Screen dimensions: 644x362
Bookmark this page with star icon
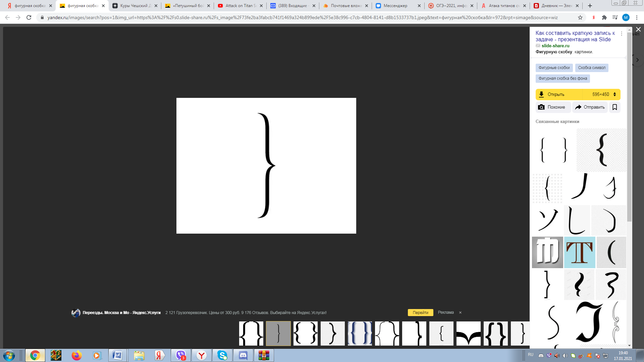(x=580, y=17)
